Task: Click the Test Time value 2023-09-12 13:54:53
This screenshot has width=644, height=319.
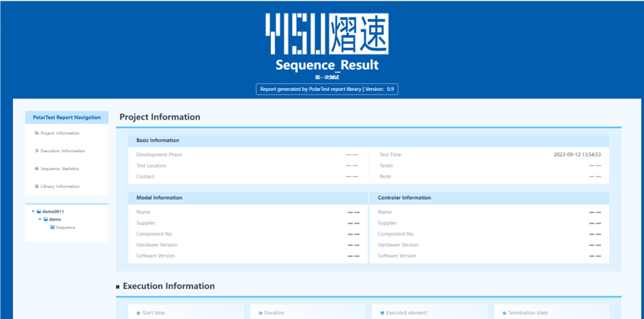Action: click(x=578, y=154)
